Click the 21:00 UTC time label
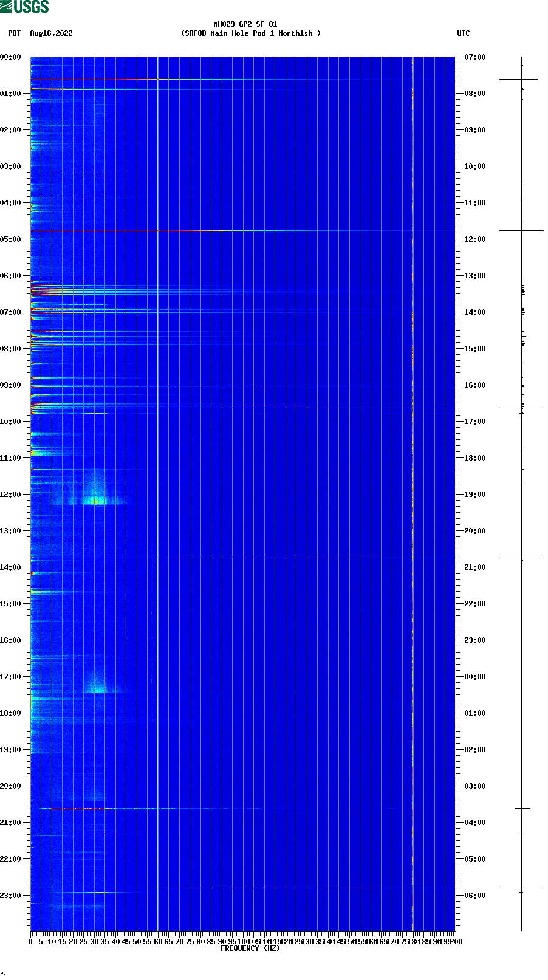 (x=475, y=567)
